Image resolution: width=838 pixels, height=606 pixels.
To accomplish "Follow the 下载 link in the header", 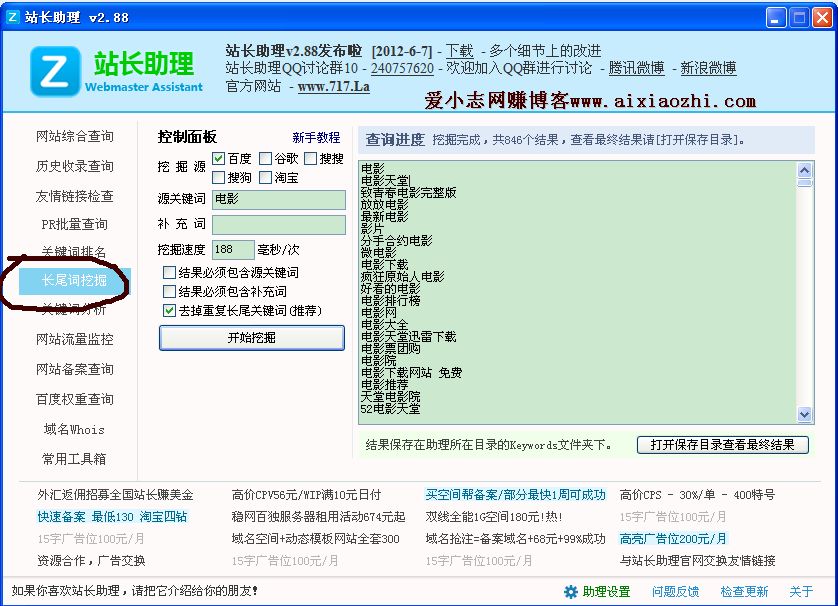I will 460,51.
